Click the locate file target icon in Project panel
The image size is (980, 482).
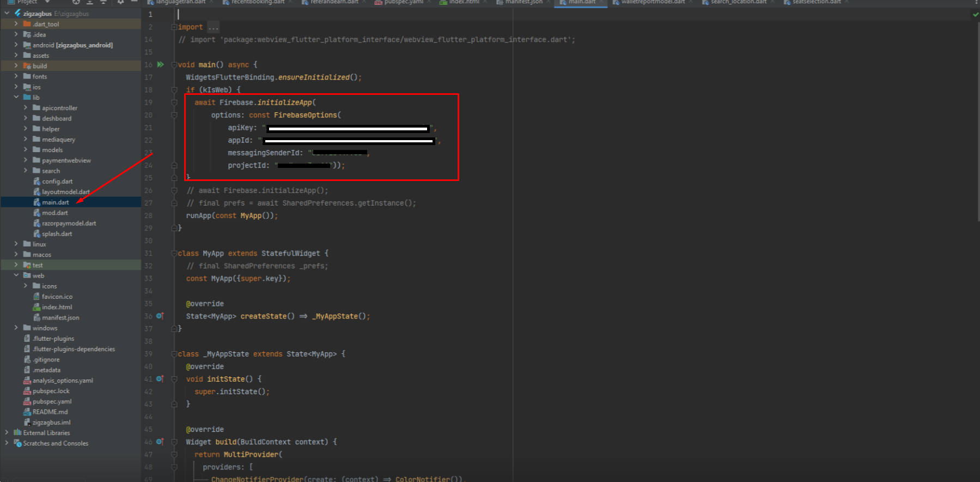click(x=76, y=2)
